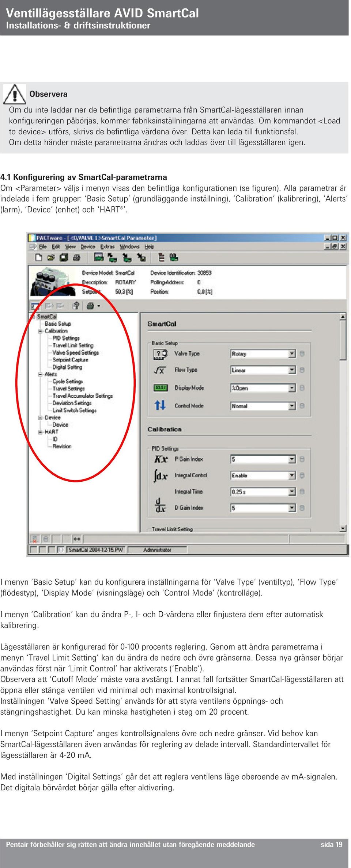Collapse the Device tree node
The width and height of the screenshot is (351, 868).
point(40,418)
